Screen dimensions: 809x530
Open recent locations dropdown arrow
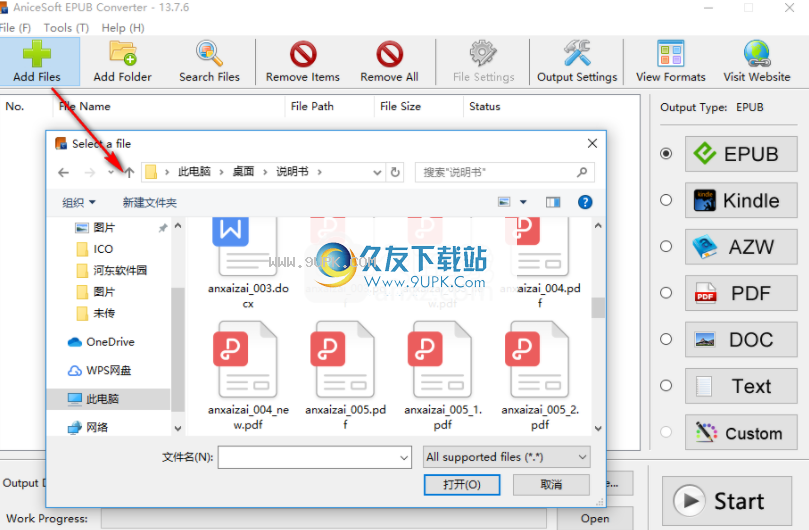click(x=111, y=172)
